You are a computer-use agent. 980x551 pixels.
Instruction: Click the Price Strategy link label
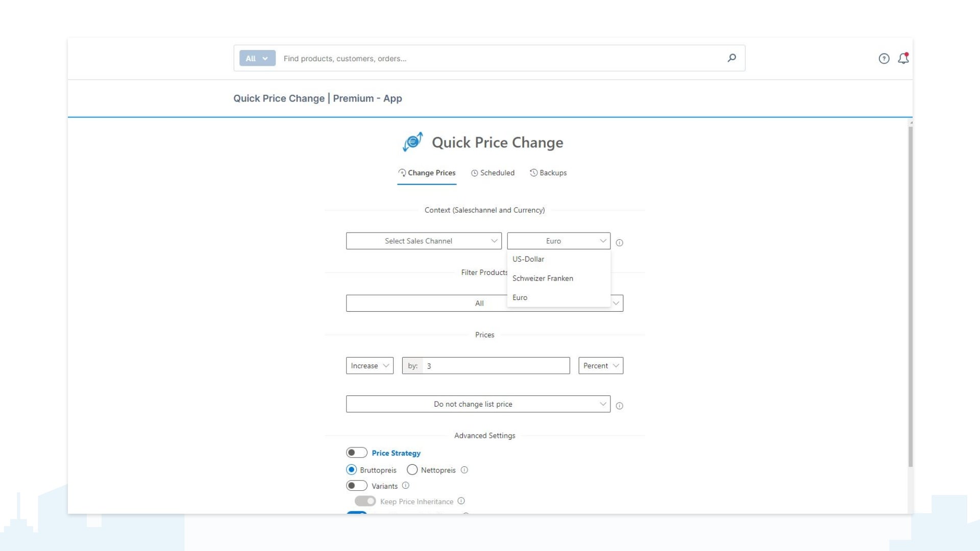click(x=396, y=453)
